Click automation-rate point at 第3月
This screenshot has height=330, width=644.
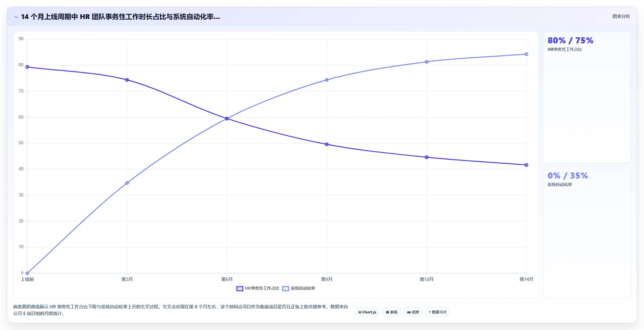tap(127, 183)
